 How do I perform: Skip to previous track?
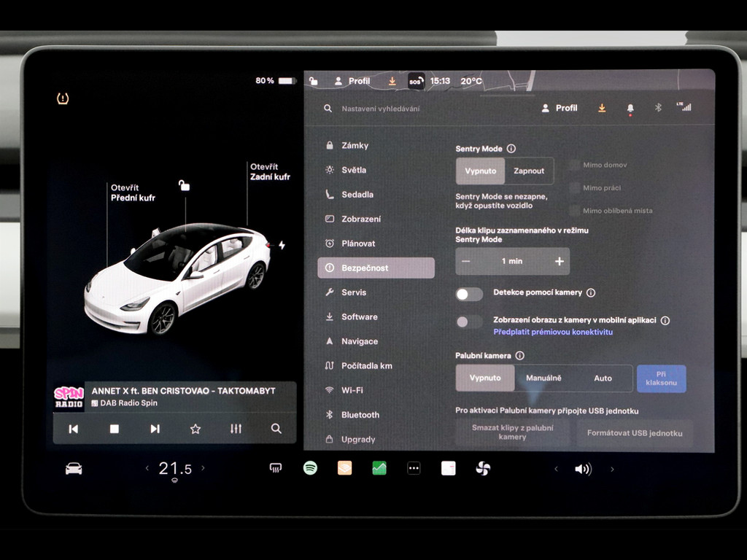point(74,429)
